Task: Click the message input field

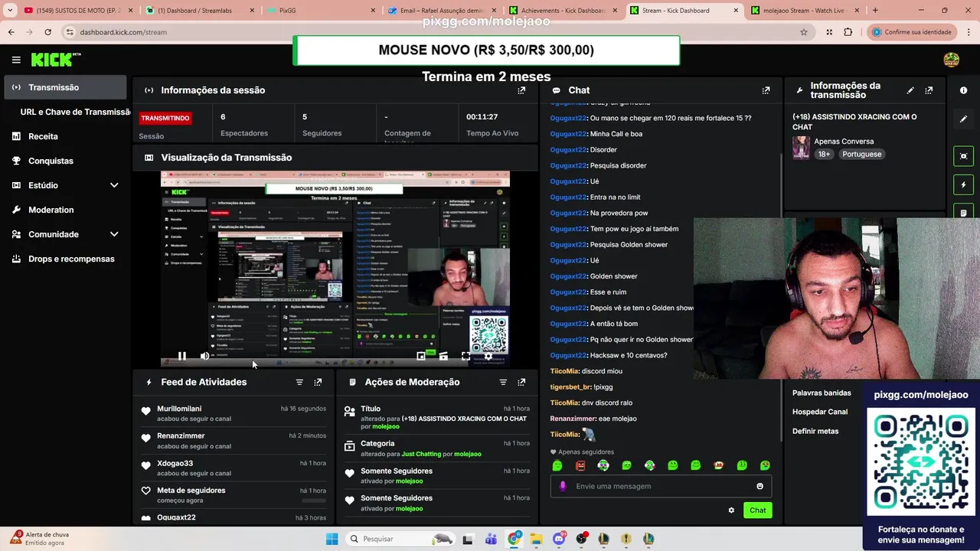Action: point(661,486)
